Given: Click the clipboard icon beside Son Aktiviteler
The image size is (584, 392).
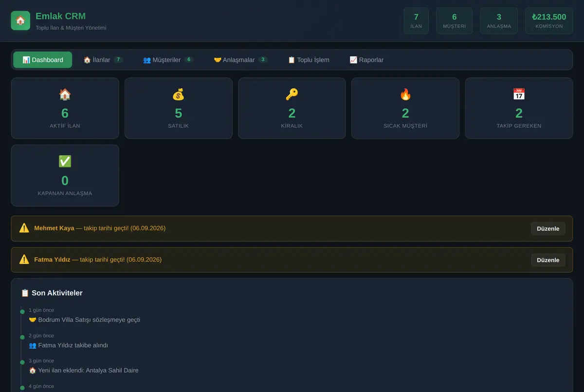Looking at the screenshot, I should [x=25, y=293].
